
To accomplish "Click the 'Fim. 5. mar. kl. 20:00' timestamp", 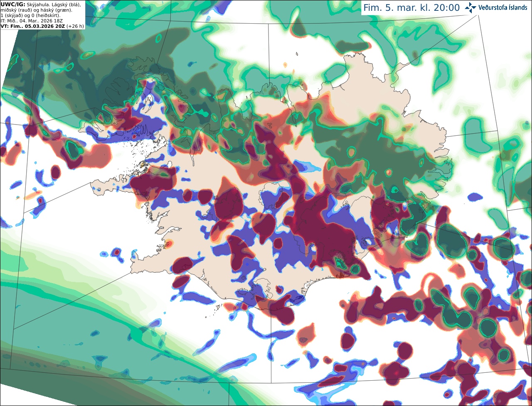I will coord(411,7).
